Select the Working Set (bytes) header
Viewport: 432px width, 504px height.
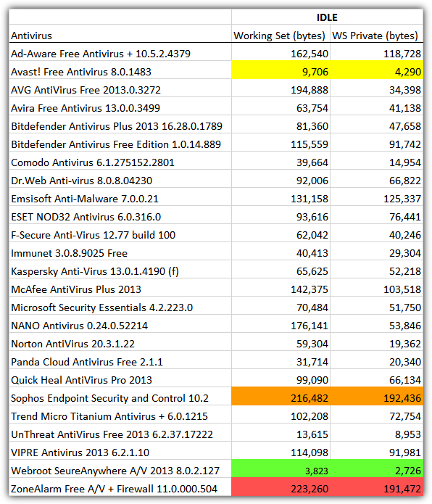pos(280,36)
